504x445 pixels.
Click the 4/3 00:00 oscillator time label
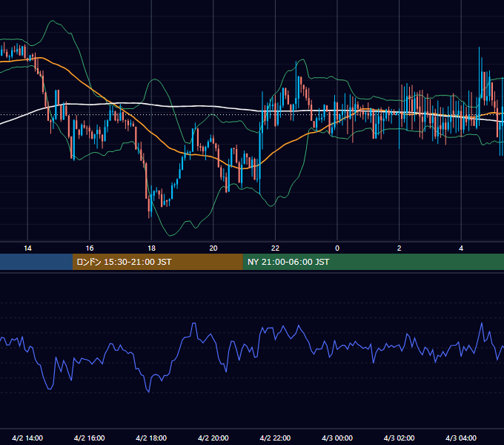point(337,438)
